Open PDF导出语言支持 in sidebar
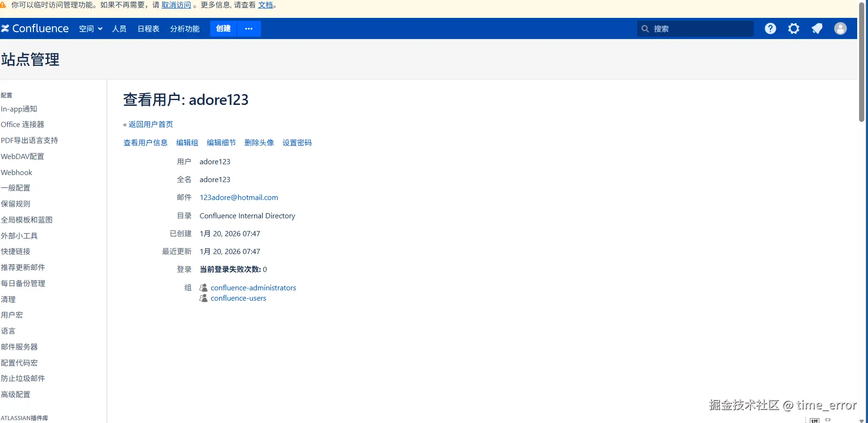The height and width of the screenshot is (423, 868). click(30, 140)
